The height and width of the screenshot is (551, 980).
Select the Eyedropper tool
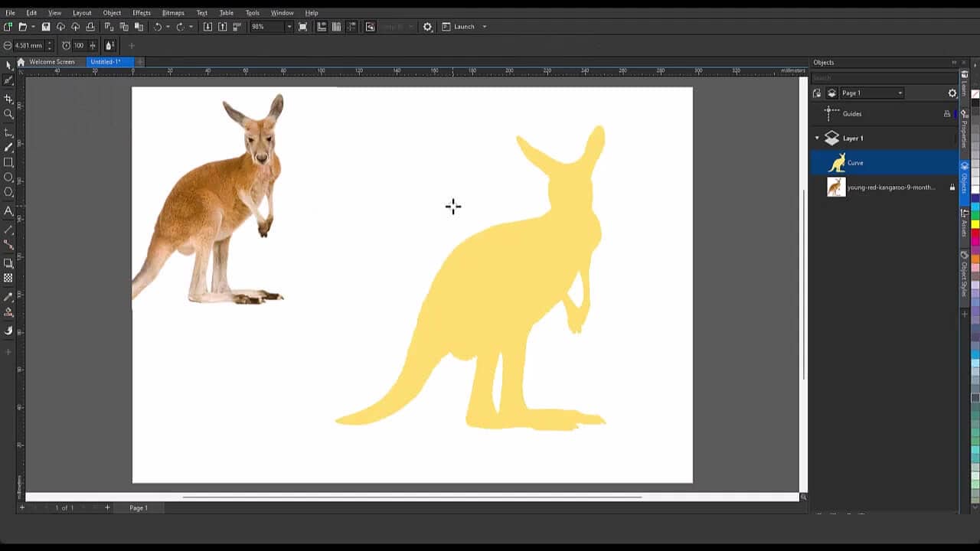click(x=8, y=297)
